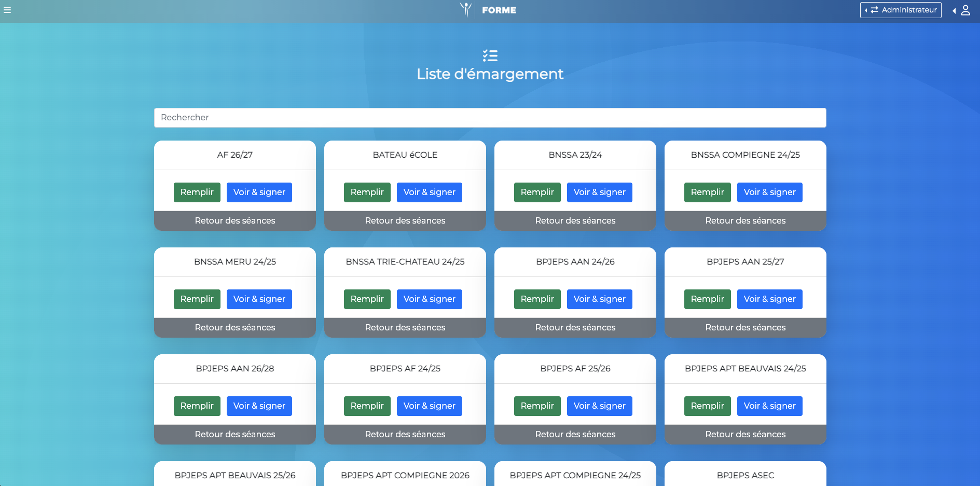Screen dimensions: 980x486
Task: Open Retour des séances for BNSSA COMPIEGNE 24/25
Action: click(746, 221)
